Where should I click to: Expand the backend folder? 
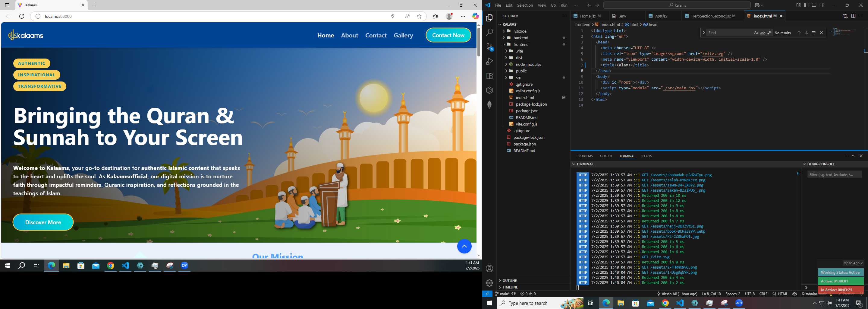(520, 38)
